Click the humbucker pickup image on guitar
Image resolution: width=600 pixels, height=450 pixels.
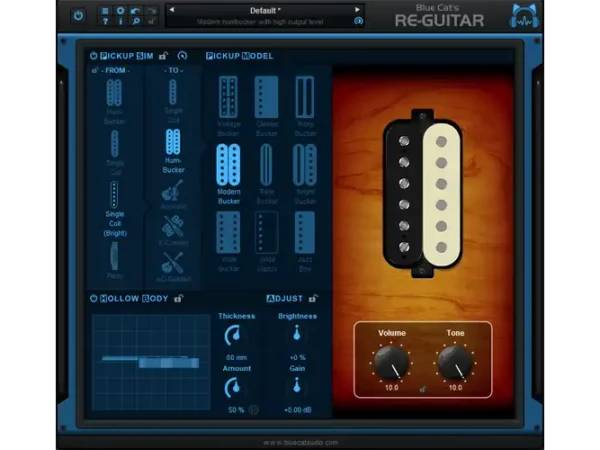click(x=422, y=193)
